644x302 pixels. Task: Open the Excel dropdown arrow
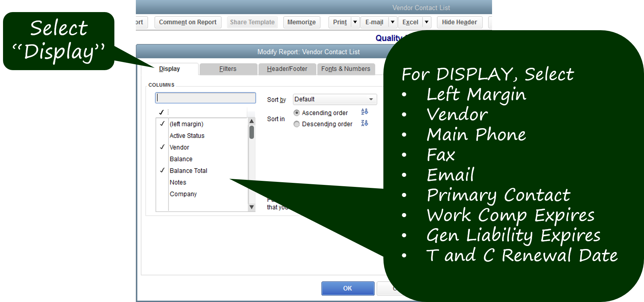(x=427, y=22)
